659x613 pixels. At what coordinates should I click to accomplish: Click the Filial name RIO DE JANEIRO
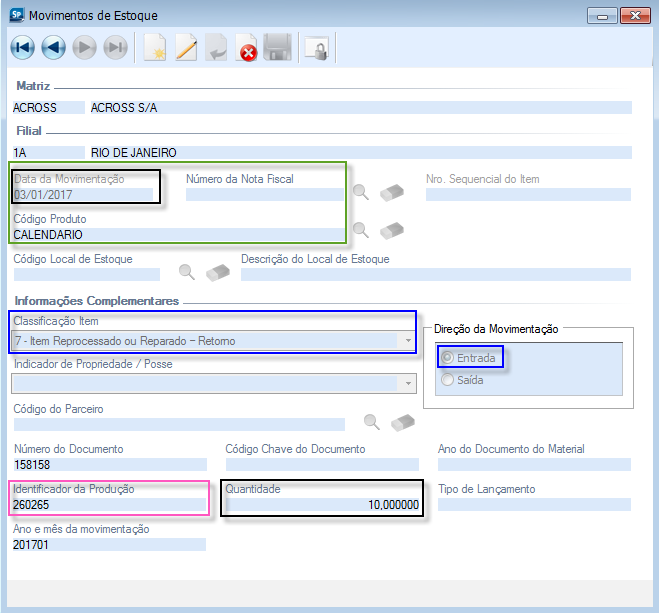pos(361,153)
